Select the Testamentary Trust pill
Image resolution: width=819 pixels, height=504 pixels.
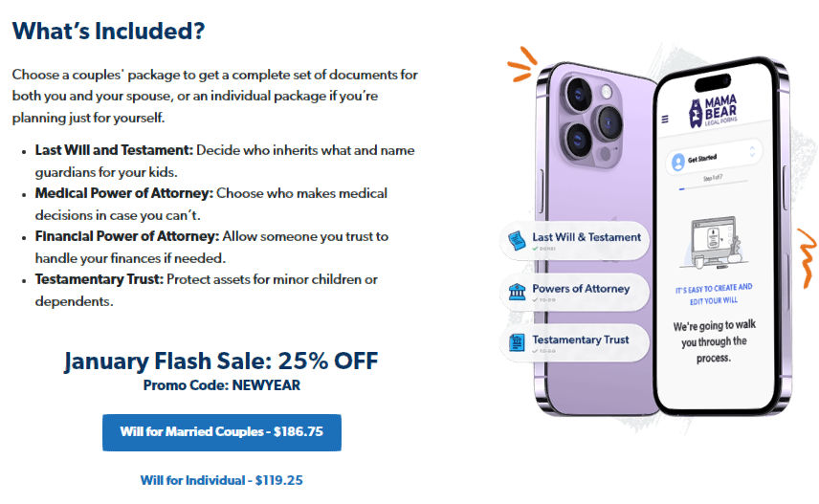(575, 343)
